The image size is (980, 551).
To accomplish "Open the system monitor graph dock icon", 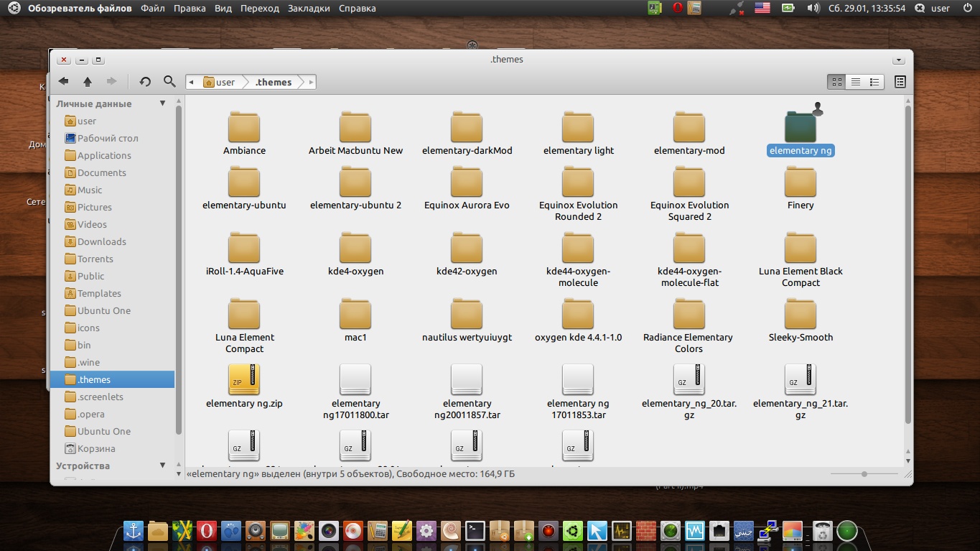I will 622,532.
